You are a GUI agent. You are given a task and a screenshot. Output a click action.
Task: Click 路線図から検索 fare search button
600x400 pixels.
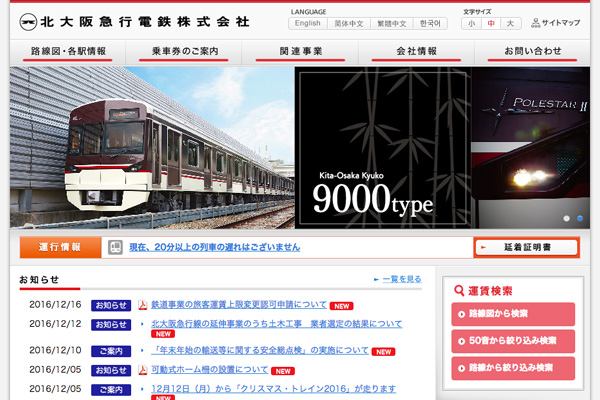coord(513,314)
